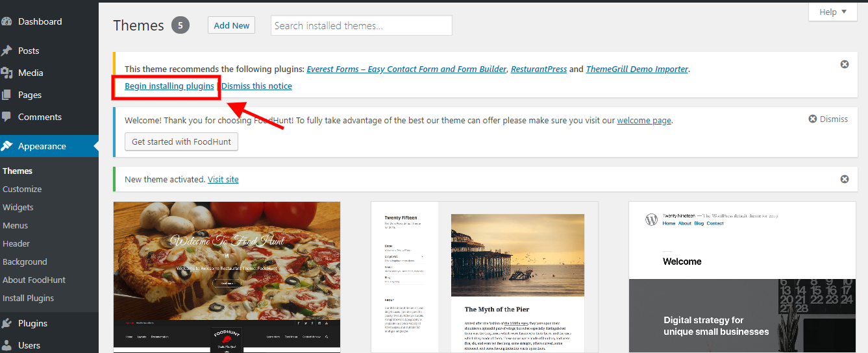The width and height of the screenshot is (868, 353).
Task: Dismiss the FoodHunt welcome notice
Action: coord(828,119)
